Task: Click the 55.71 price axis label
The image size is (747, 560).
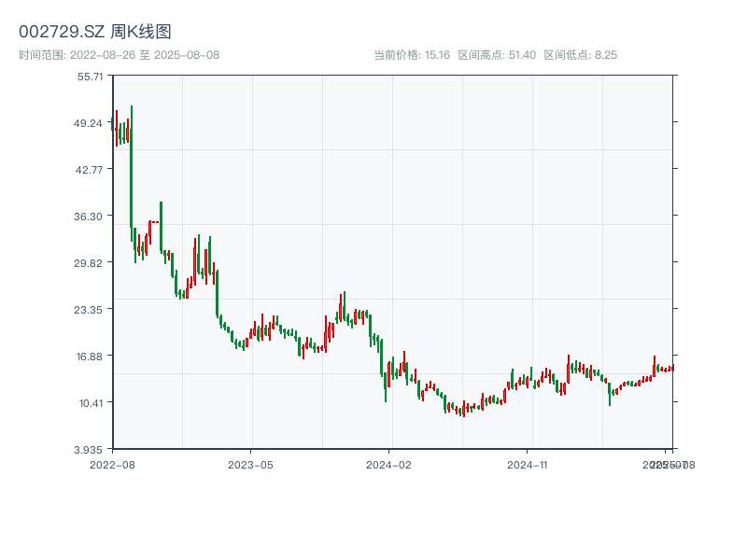Action: coord(91,77)
